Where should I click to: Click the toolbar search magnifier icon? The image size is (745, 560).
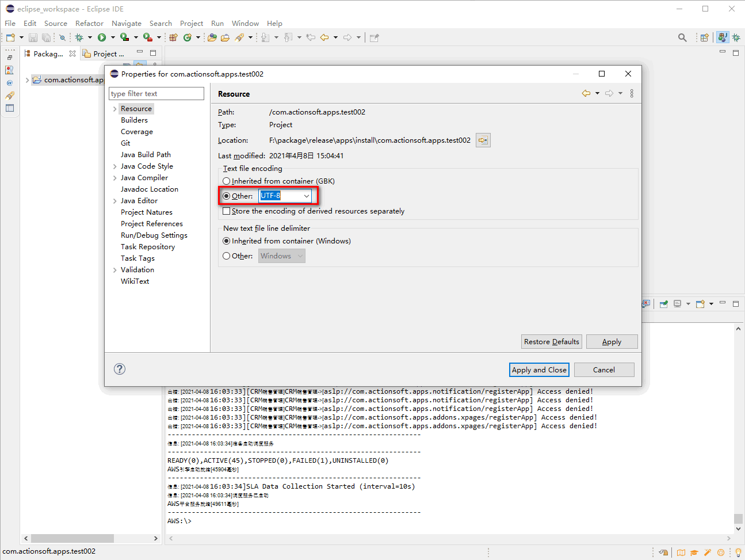[x=682, y=37]
